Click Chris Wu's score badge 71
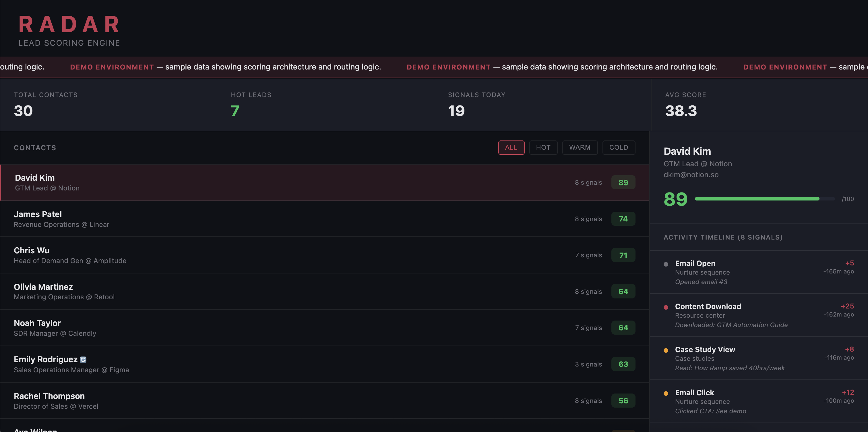 pyautogui.click(x=623, y=255)
